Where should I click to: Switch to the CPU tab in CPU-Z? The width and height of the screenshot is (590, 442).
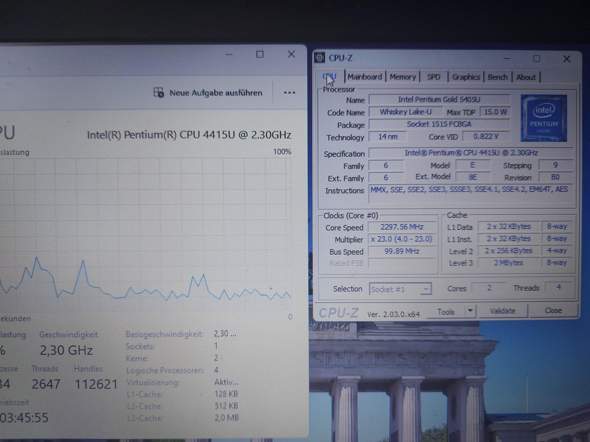(x=330, y=77)
